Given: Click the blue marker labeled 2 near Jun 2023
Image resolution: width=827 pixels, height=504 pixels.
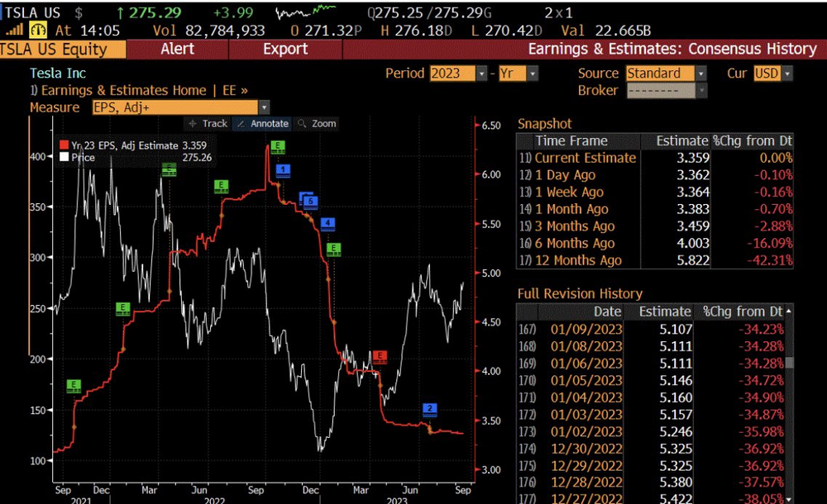Looking at the screenshot, I should [430, 409].
